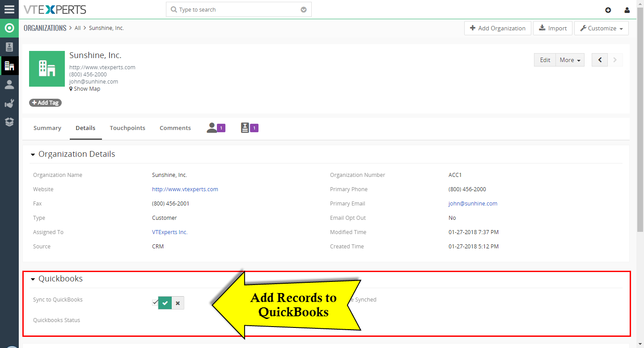Screen dimensions: 644x348
Task: Click the Edit button
Action: pos(545,60)
